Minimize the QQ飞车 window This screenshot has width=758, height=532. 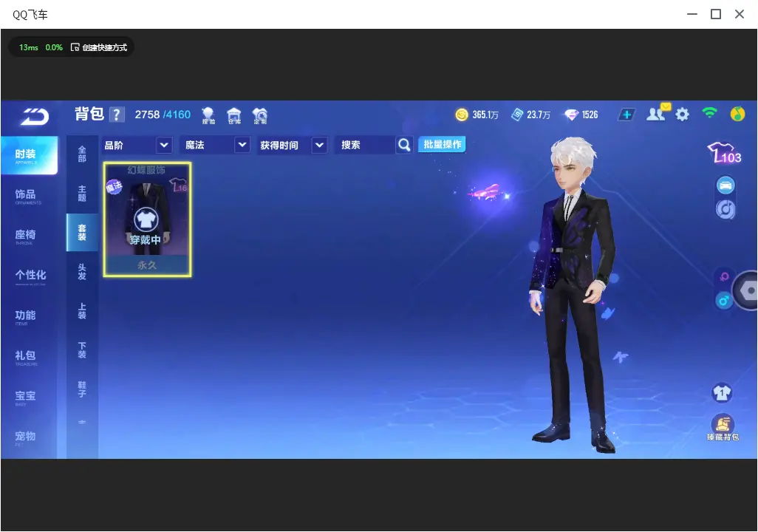click(692, 15)
